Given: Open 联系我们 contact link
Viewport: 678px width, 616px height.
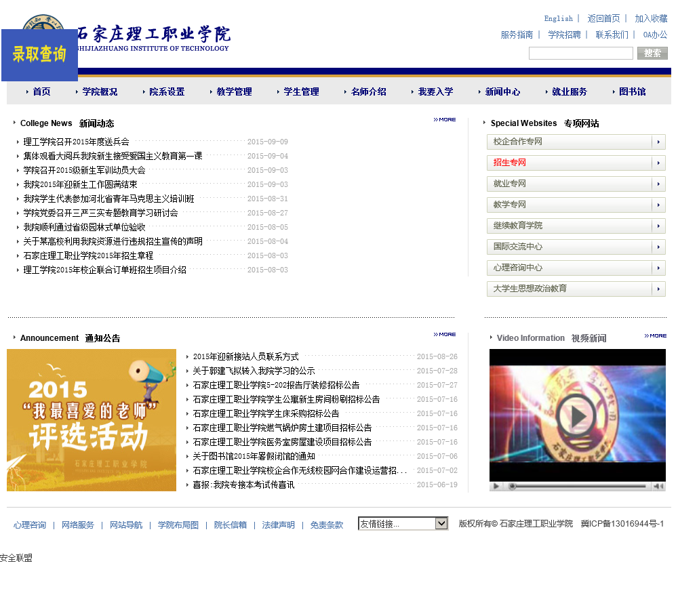Looking at the screenshot, I should pos(612,35).
